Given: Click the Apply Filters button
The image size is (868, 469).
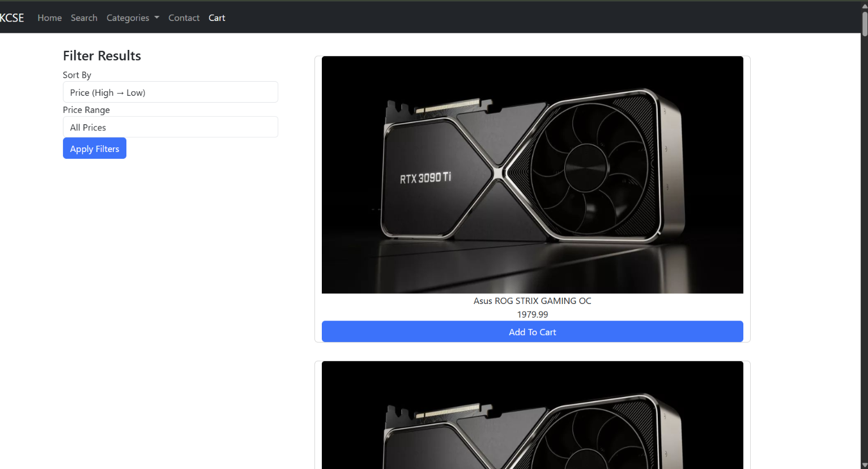Looking at the screenshot, I should pyautogui.click(x=94, y=148).
